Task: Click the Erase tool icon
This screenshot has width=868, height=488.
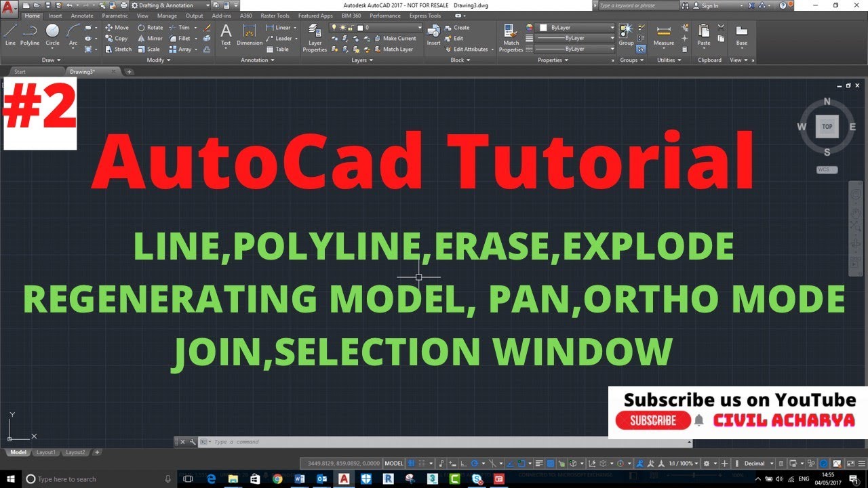Action: tap(207, 28)
